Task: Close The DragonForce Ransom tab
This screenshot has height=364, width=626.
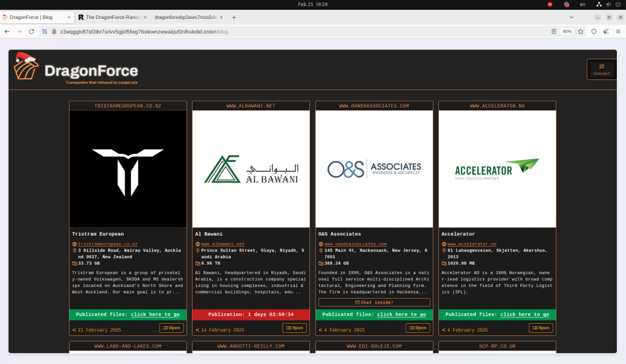Action: point(145,17)
